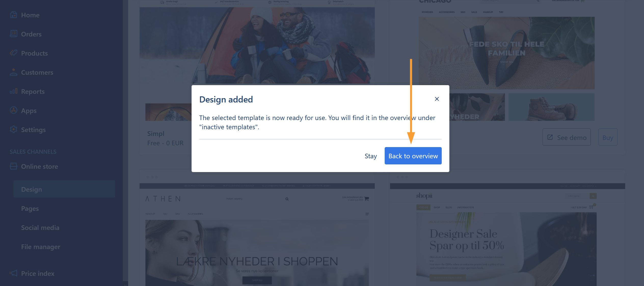Select the Chicago template shoe preview

click(x=506, y=53)
